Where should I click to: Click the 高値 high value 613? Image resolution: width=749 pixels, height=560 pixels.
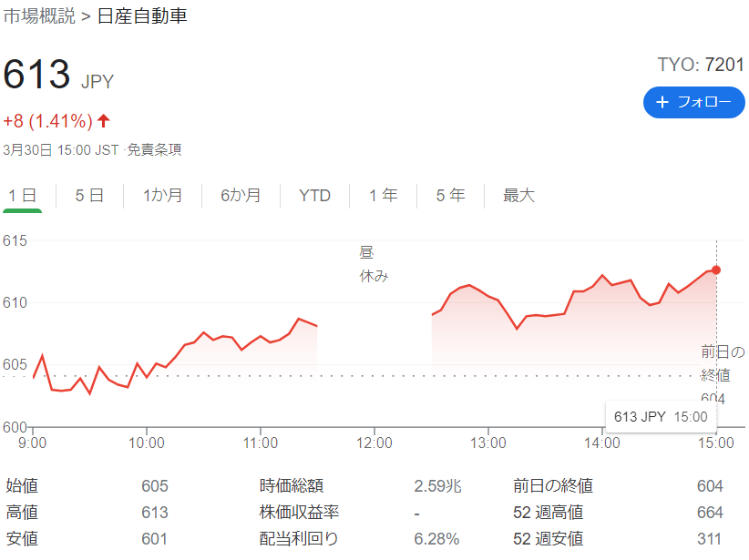(155, 513)
